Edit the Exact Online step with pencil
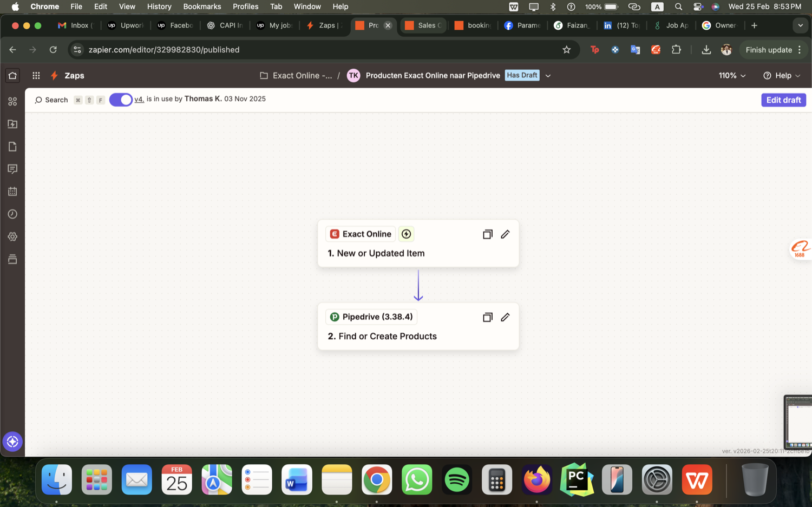Viewport: 812px width, 507px height. point(505,234)
